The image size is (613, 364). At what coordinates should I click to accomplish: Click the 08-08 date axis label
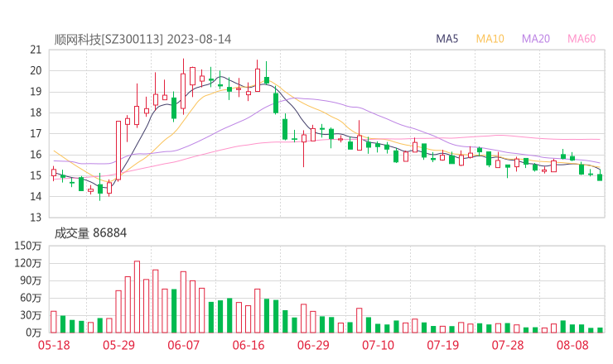[572, 345]
